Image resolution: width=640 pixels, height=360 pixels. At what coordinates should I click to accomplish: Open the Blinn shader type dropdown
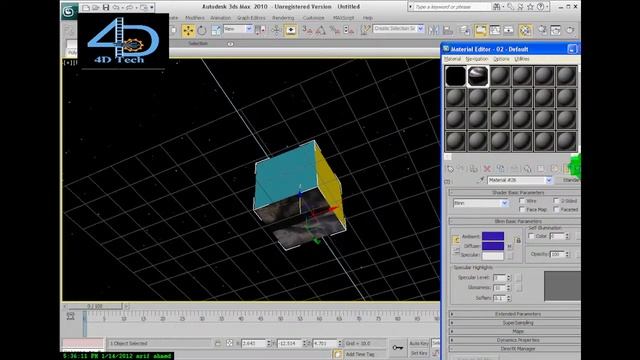pyautogui.click(x=504, y=203)
